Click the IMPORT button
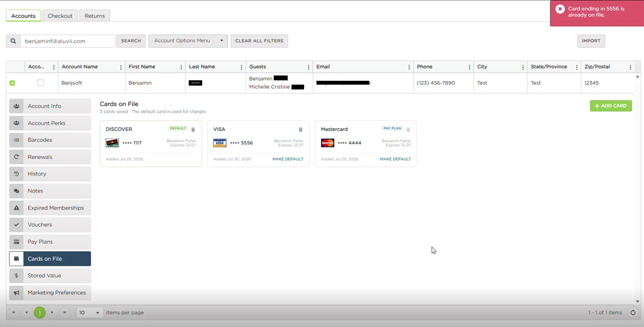 (x=591, y=41)
